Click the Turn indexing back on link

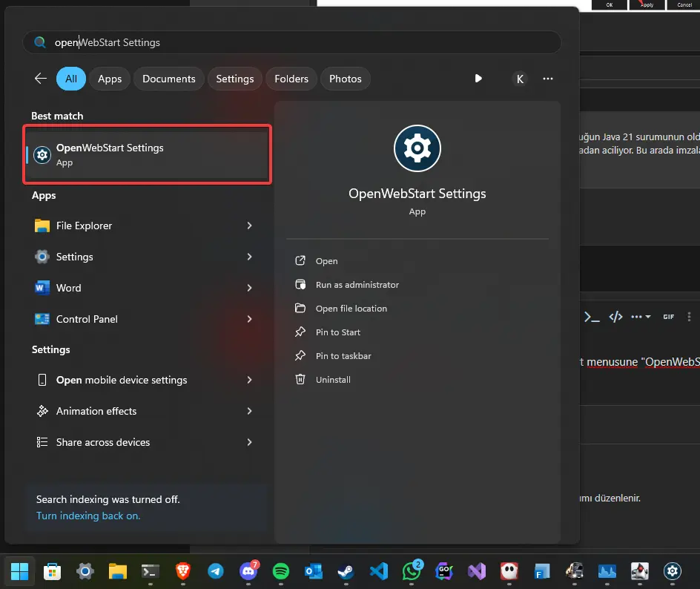click(x=88, y=516)
